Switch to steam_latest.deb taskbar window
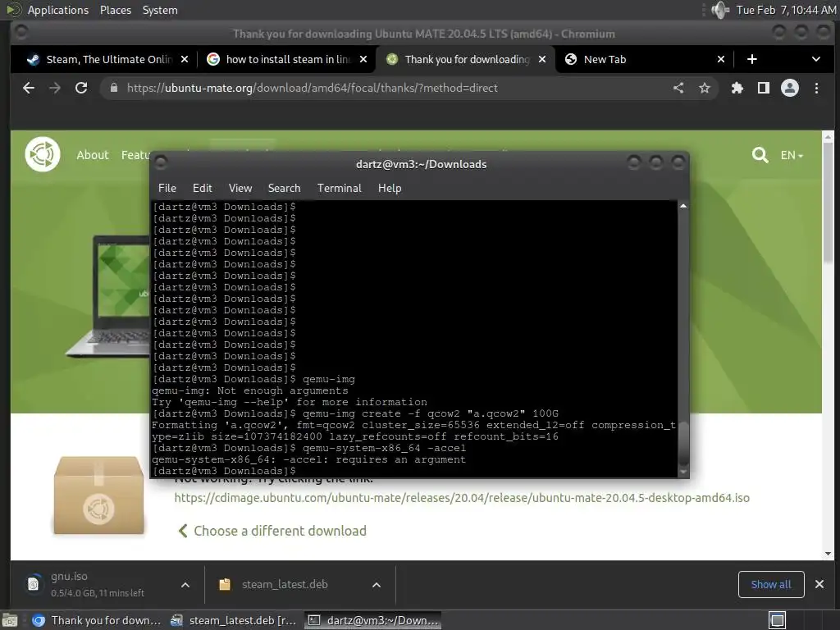The image size is (840, 630). 233,620
